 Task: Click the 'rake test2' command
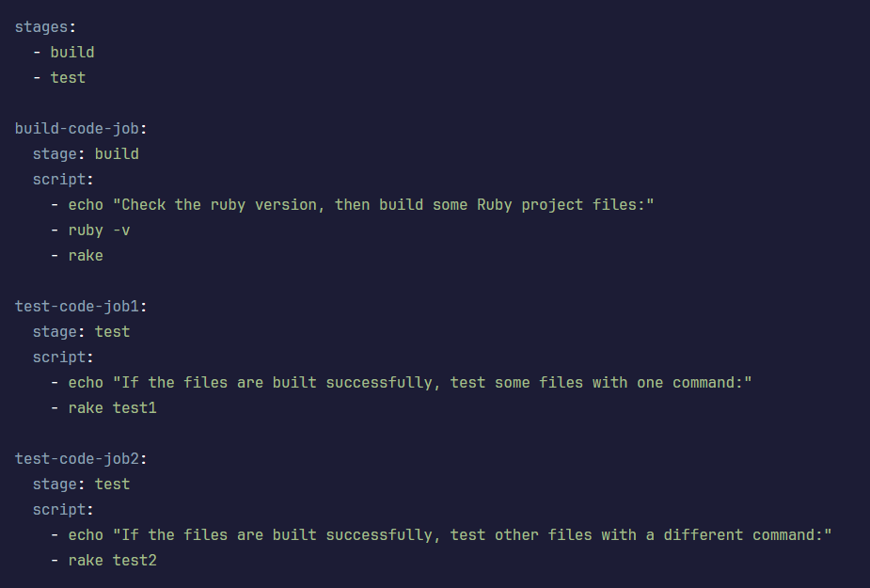pos(112,560)
